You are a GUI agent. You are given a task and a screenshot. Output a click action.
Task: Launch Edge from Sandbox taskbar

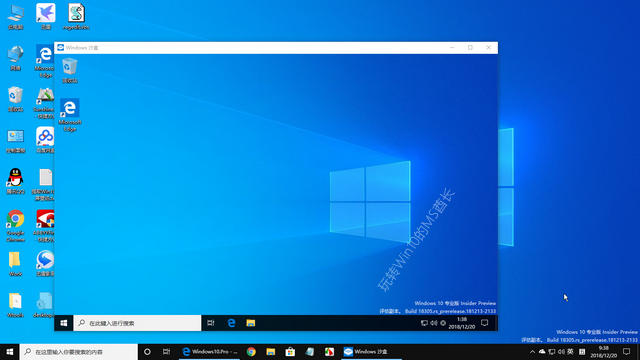(231, 323)
